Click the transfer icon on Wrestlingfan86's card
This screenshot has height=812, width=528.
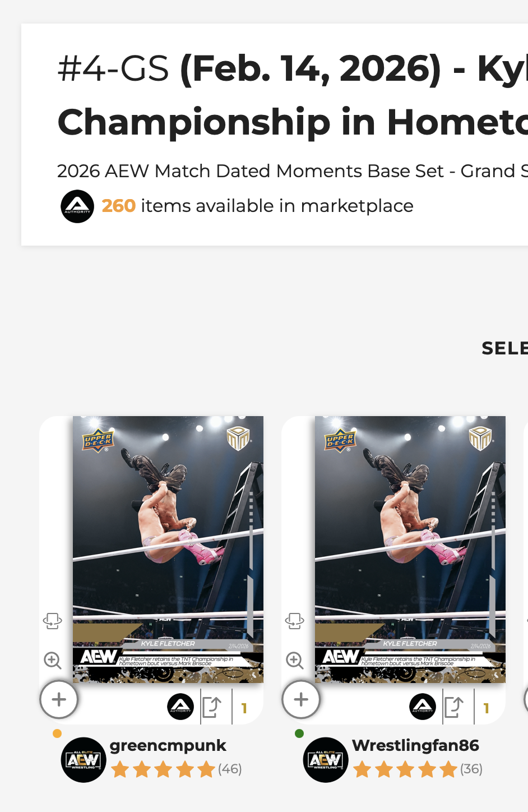coord(454,707)
